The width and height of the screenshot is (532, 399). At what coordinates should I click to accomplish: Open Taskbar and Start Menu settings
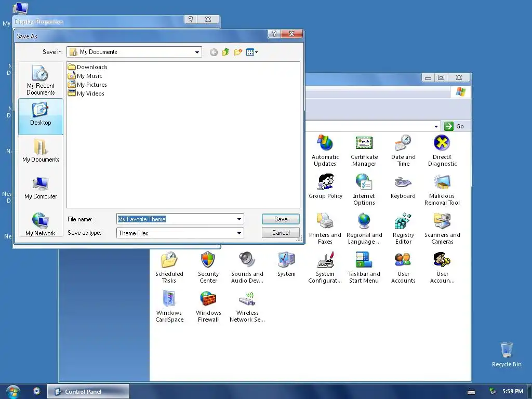click(364, 268)
